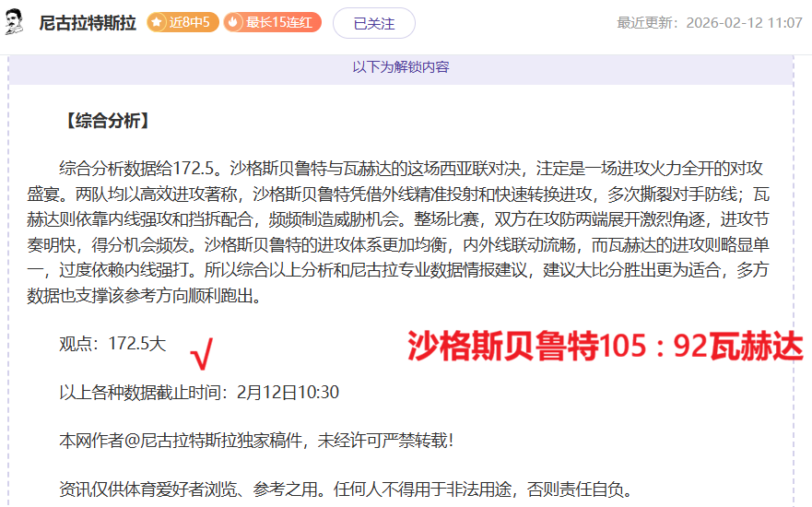This screenshot has width=812, height=507.
Task: Open author profile via name 尼古拉特斯拉
Action: pos(88,23)
